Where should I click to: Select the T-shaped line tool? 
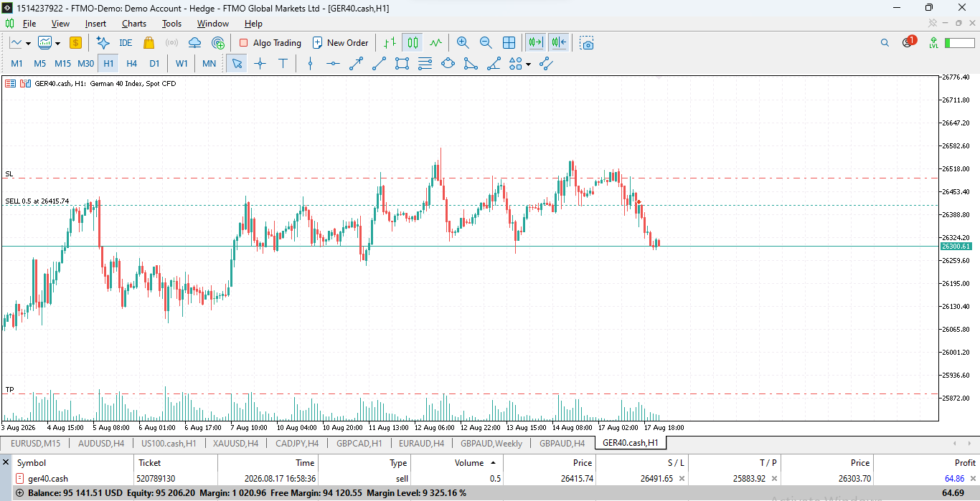pyautogui.click(x=283, y=64)
